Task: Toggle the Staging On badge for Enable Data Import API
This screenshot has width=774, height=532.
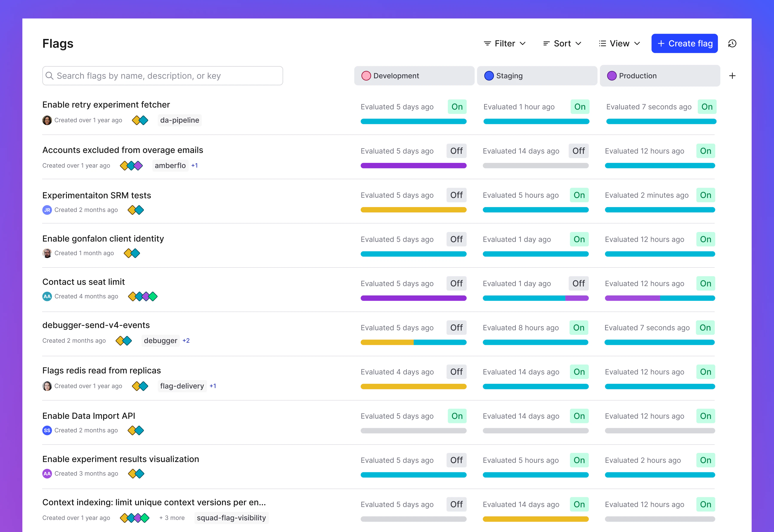Action: coord(579,416)
